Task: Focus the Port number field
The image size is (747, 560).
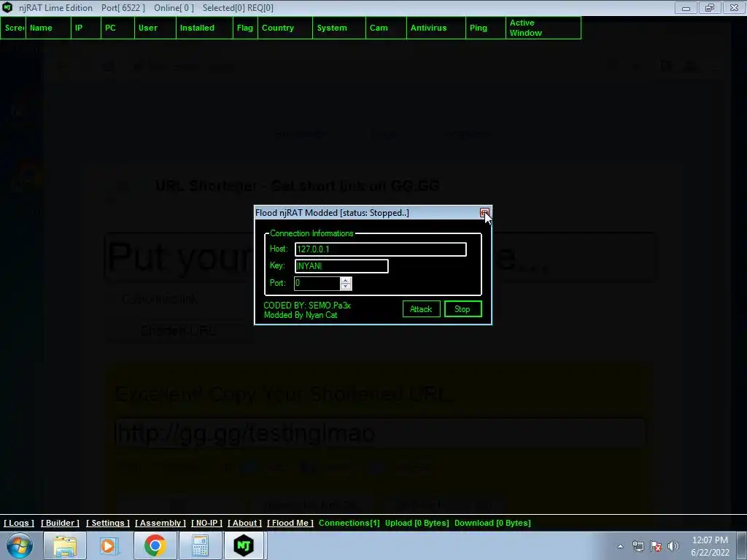Action: [x=317, y=284]
